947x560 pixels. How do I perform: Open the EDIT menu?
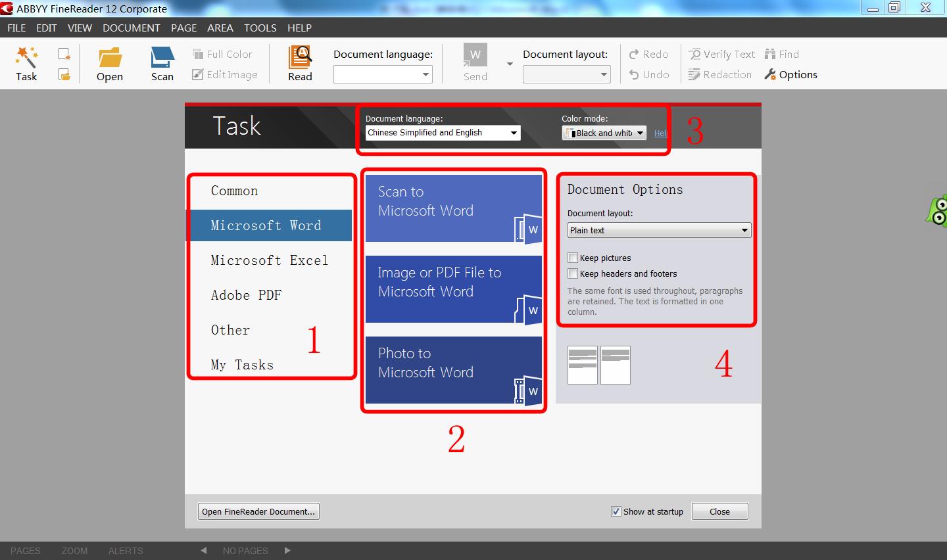coord(47,28)
